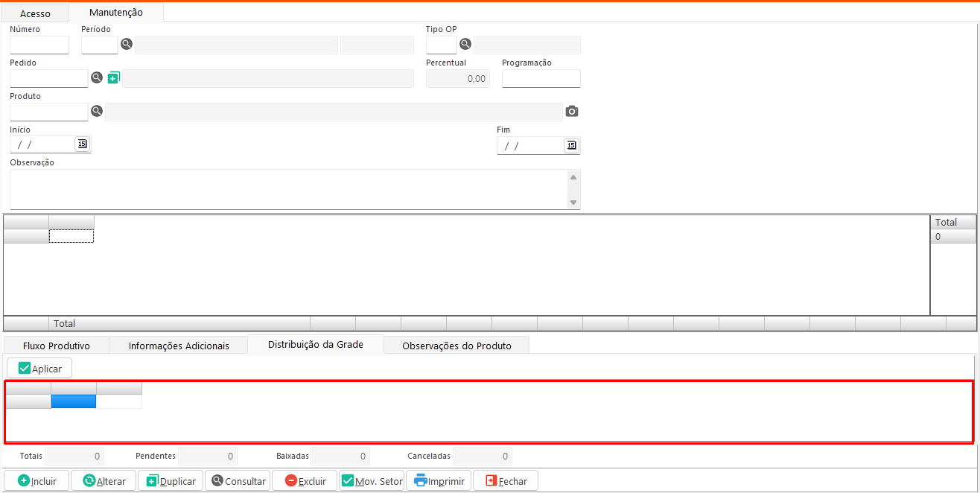This screenshot has height=493, width=980.
Task: Click the Incluir button
Action: pos(36,481)
